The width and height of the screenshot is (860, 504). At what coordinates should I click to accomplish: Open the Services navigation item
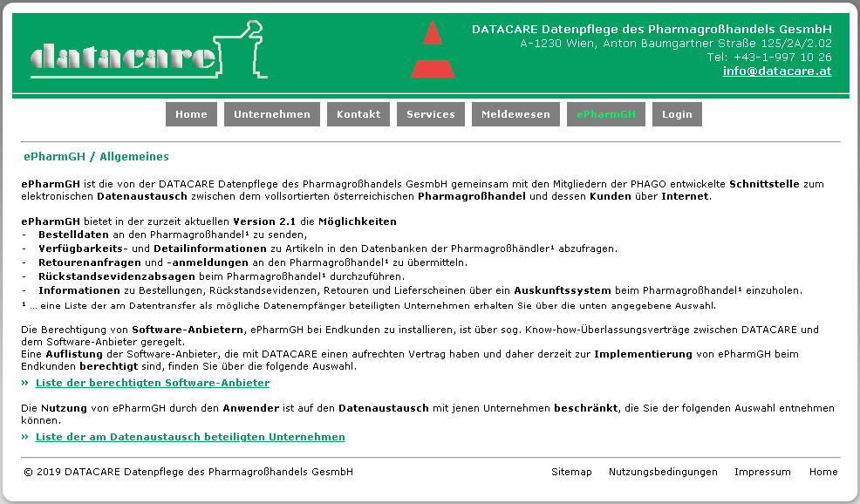pyautogui.click(x=430, y=114)
